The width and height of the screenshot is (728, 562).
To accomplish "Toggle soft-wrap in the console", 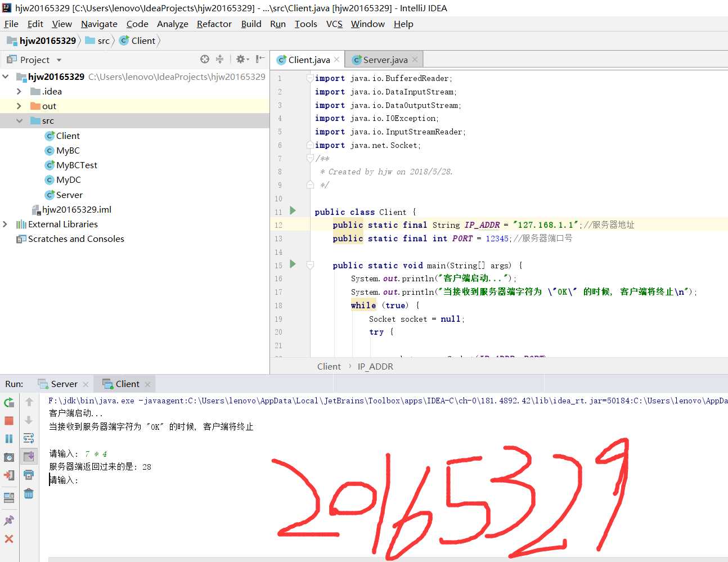I will 29,438.
